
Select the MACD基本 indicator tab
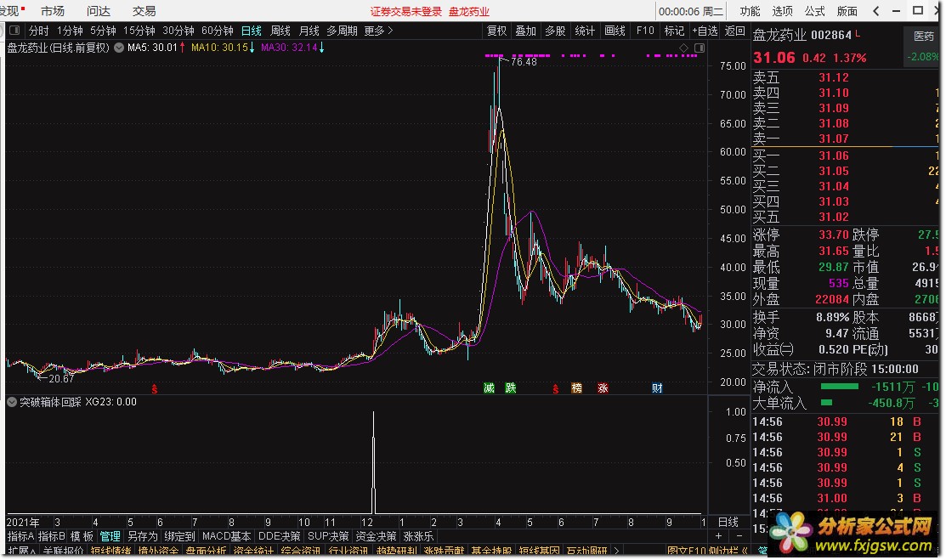[x=226, y=536]
